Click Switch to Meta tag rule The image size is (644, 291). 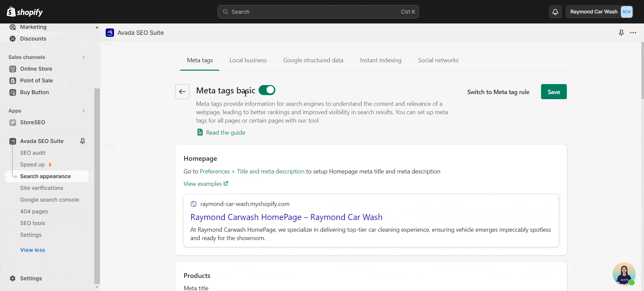498,92
